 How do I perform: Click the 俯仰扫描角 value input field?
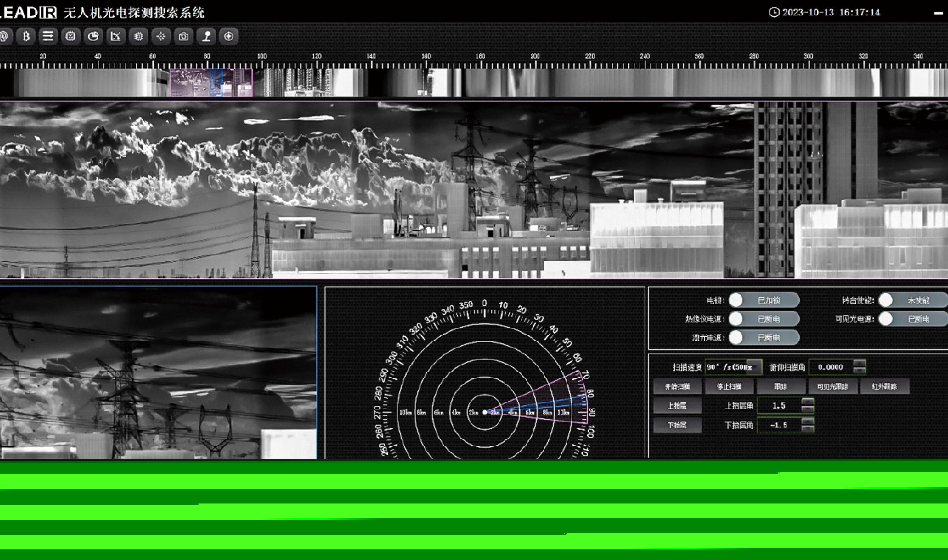pyautogui.click(x=830, y=367)
